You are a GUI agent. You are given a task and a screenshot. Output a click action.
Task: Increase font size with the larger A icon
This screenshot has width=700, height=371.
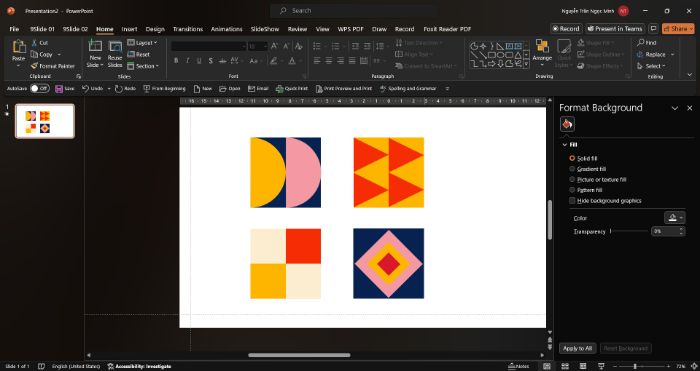click(275, 46)
